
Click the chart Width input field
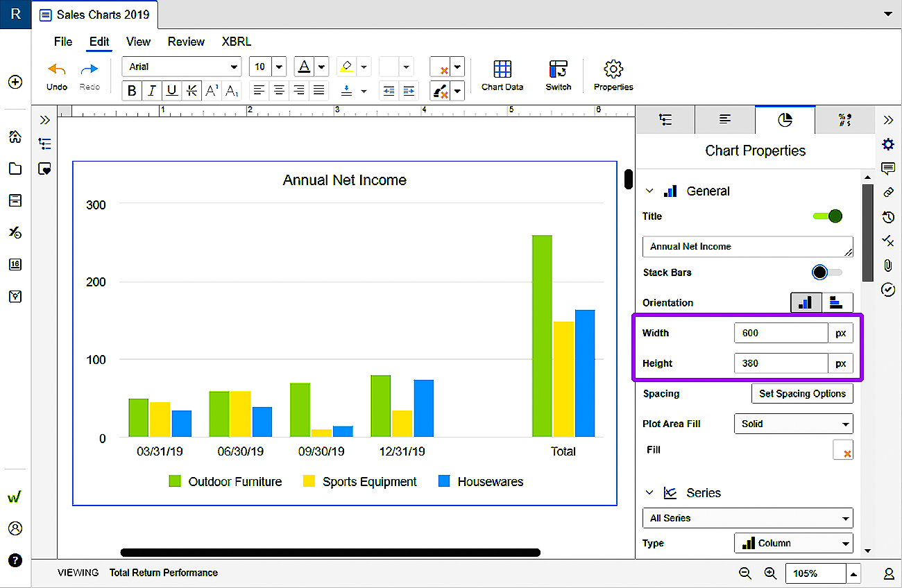pos(781,333)
